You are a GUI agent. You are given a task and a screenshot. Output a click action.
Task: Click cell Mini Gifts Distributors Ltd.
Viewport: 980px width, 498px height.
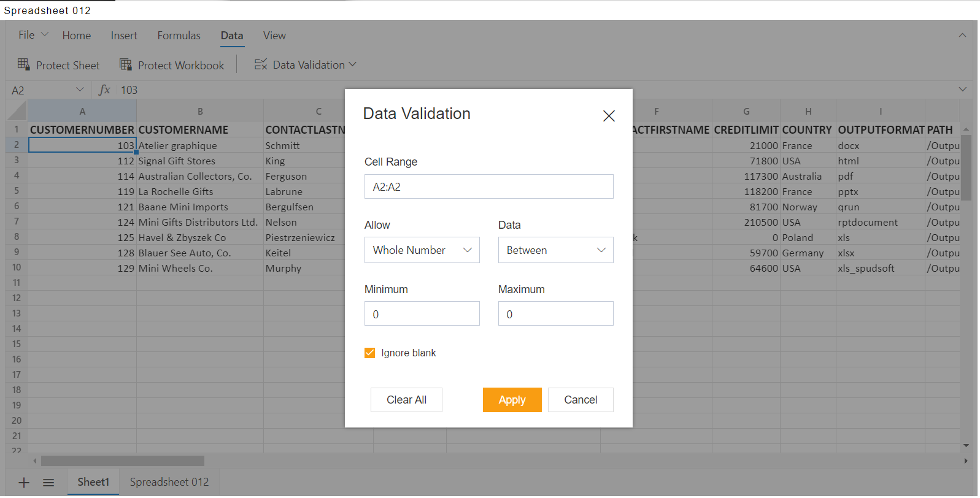(200, 222)
